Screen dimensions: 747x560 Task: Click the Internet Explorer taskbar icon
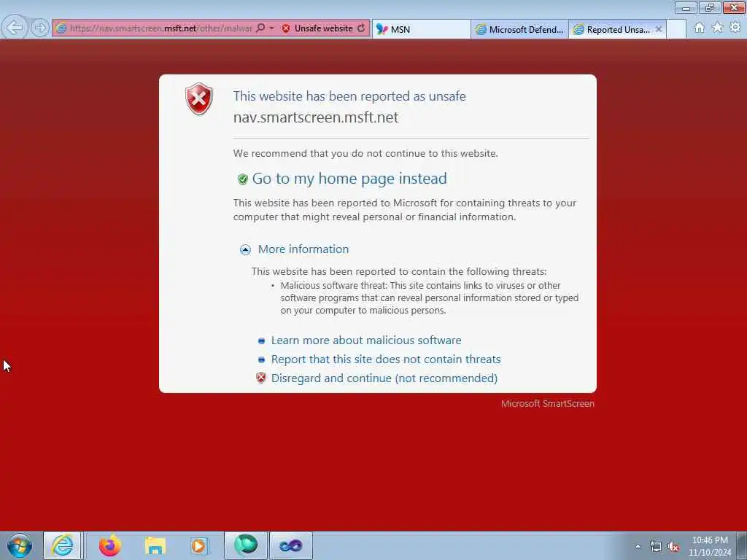pyautogui.click(x=63, y=545)
